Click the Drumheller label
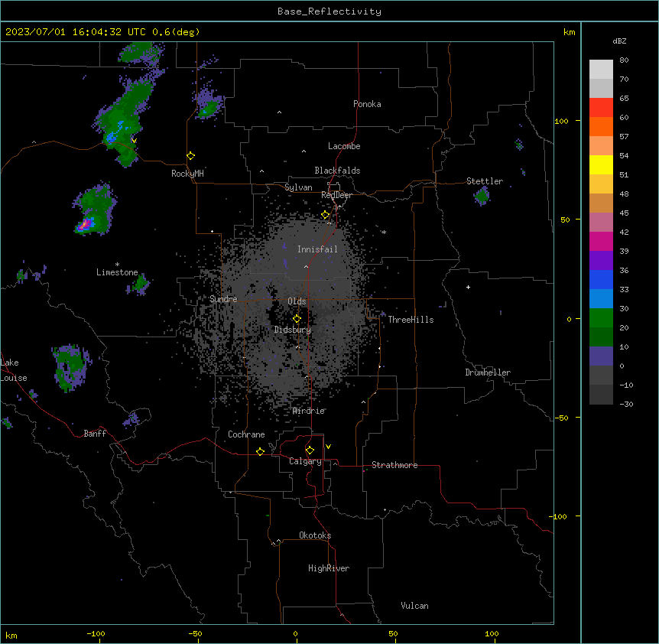This screenshot has width=659, height=644. coord(488,372)
